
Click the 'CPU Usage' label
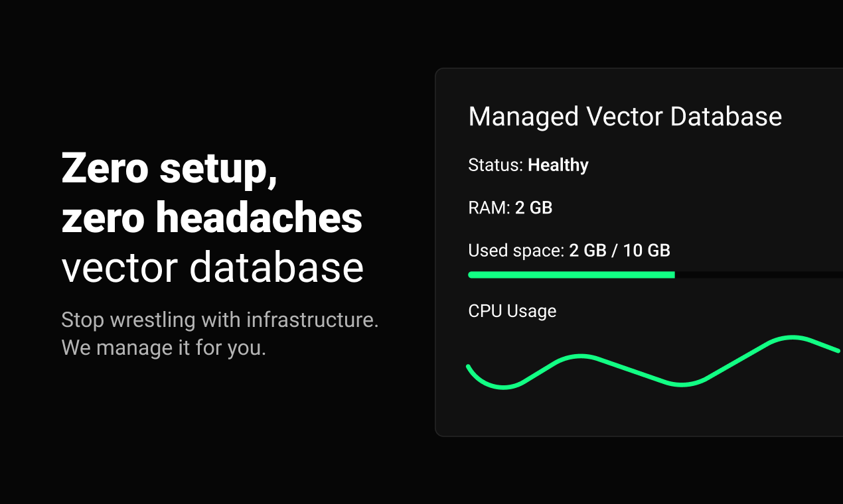click(x=512, y=311)
